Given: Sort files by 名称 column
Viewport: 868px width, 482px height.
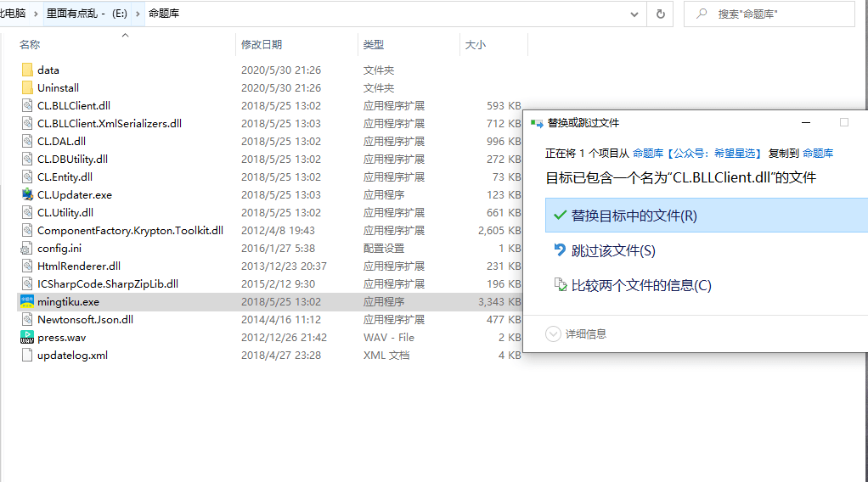Looking at the screenshot, I should click(x=30, y=45).
